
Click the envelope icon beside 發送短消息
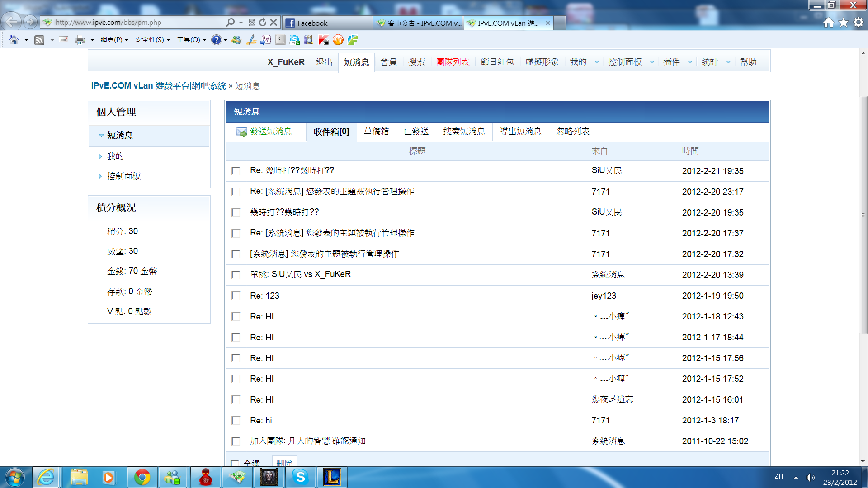(241, 132)
